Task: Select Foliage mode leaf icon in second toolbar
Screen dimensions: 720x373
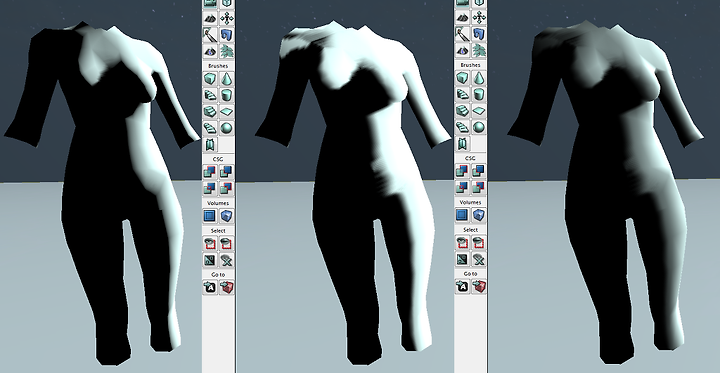Action: [479, 50]
